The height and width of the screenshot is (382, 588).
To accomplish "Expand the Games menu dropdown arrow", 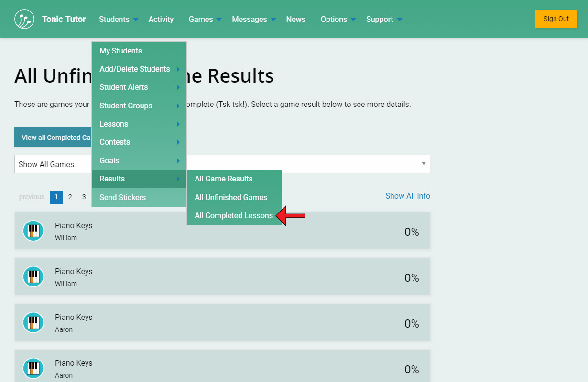I will (x=219, y=20).
